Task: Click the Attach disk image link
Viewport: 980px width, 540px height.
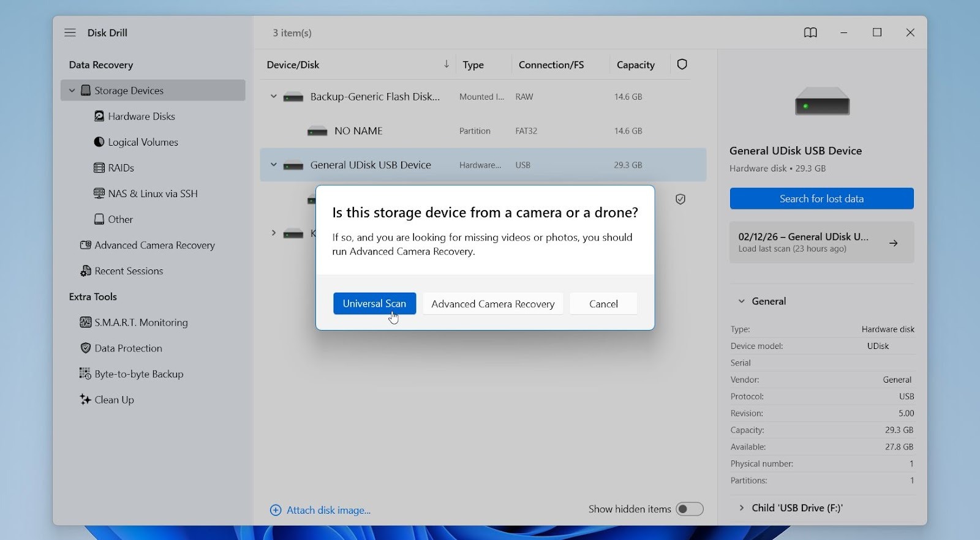Action: pos(328,510)
